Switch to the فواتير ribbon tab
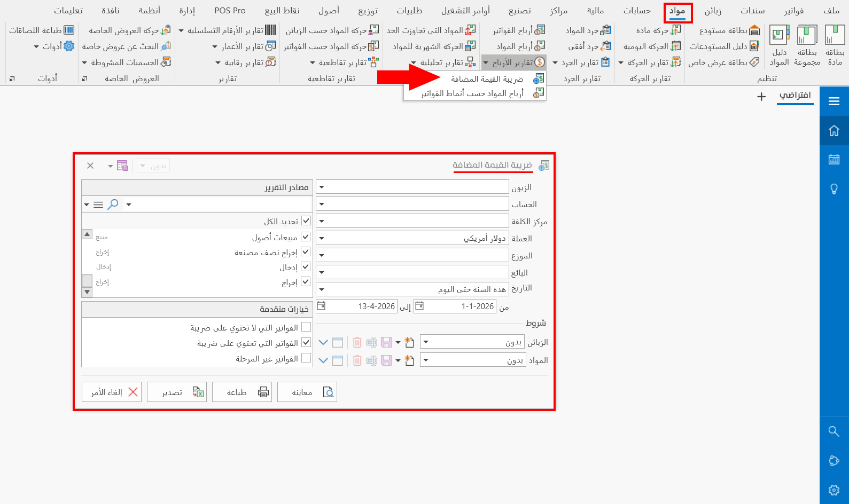849x504 pixels. 793,11
